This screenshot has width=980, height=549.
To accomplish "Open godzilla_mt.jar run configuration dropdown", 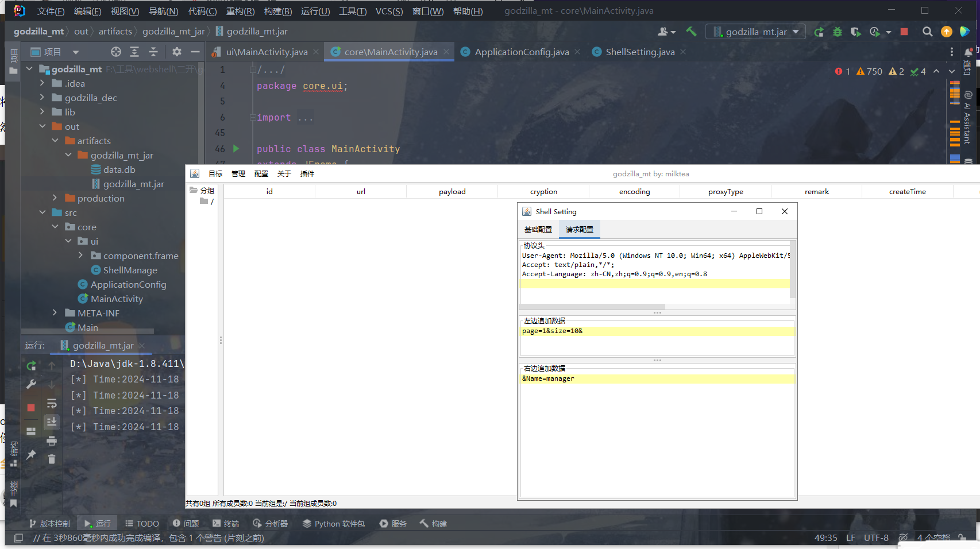I will pyautogui.click(x=755, y=32).
